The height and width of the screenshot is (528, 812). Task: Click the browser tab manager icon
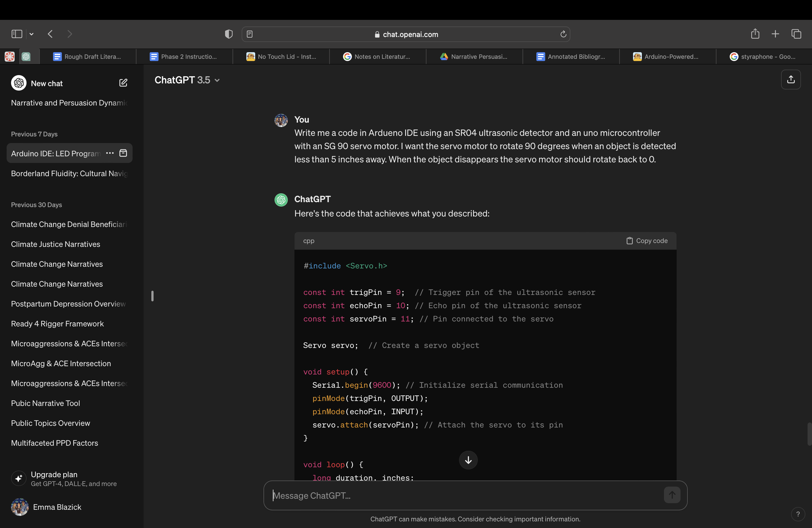pyautogui.click(x=797, y=34)
